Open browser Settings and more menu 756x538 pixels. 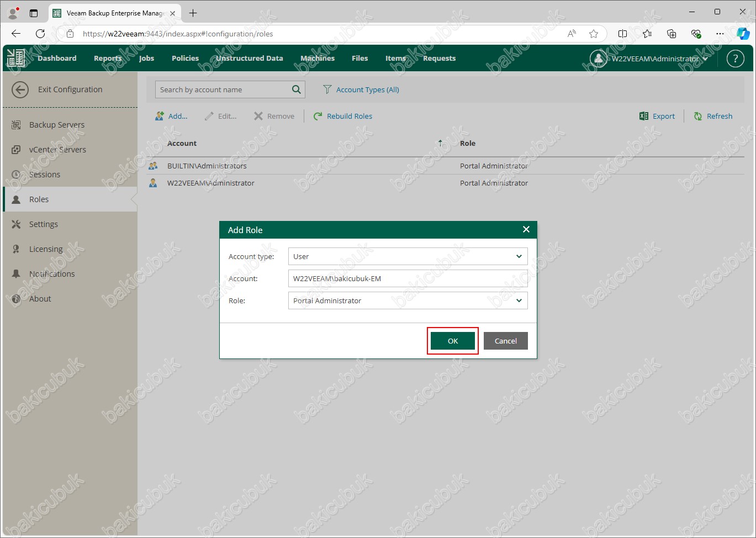720,34
